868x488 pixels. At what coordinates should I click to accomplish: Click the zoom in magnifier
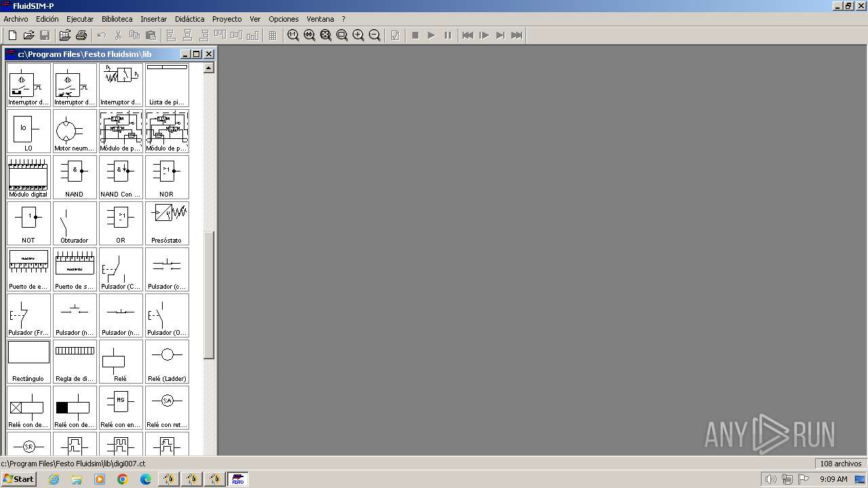(358, 35)
